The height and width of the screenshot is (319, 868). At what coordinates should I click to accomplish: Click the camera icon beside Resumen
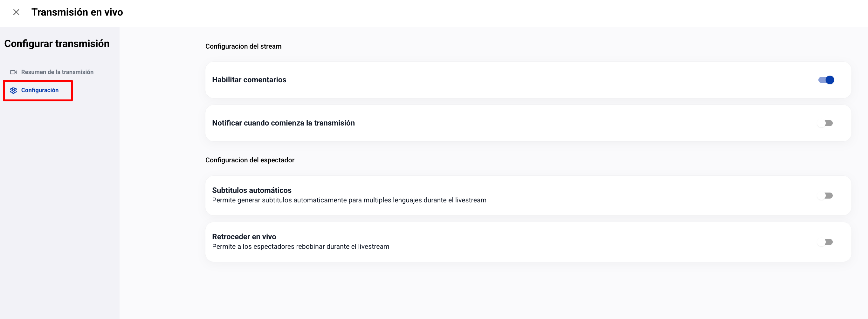13,72
